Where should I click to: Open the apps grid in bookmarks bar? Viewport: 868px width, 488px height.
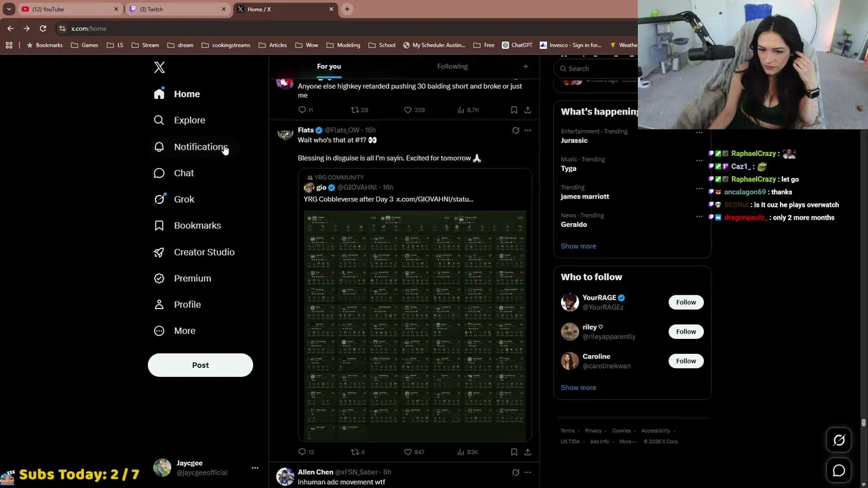(9, 45)
